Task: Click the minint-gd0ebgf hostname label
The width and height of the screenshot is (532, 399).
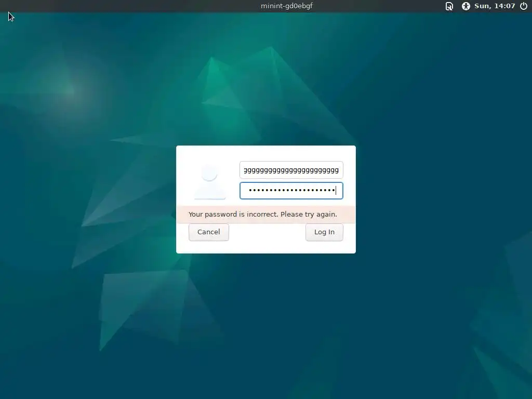Action: (287, 6)
